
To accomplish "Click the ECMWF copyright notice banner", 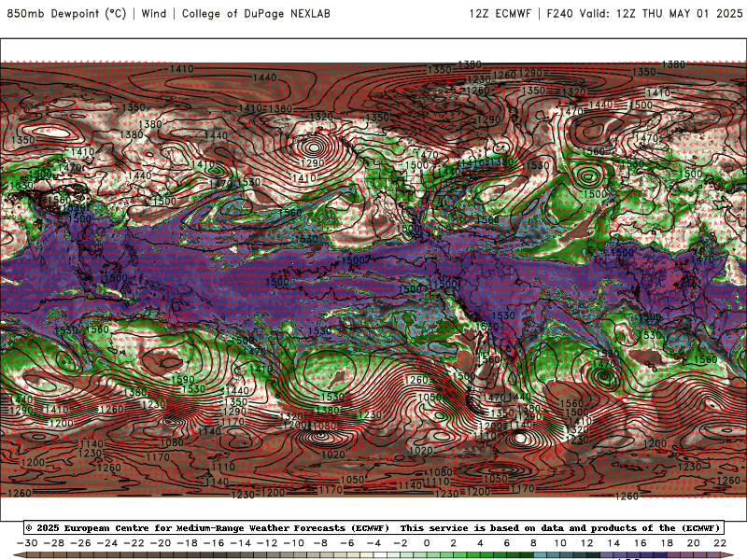I will (373, 527).
